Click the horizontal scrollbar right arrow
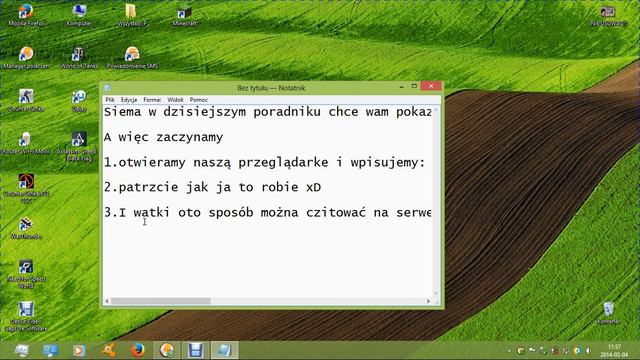The image size is (640, 360). pyautogui.click(x=428, y=301)
